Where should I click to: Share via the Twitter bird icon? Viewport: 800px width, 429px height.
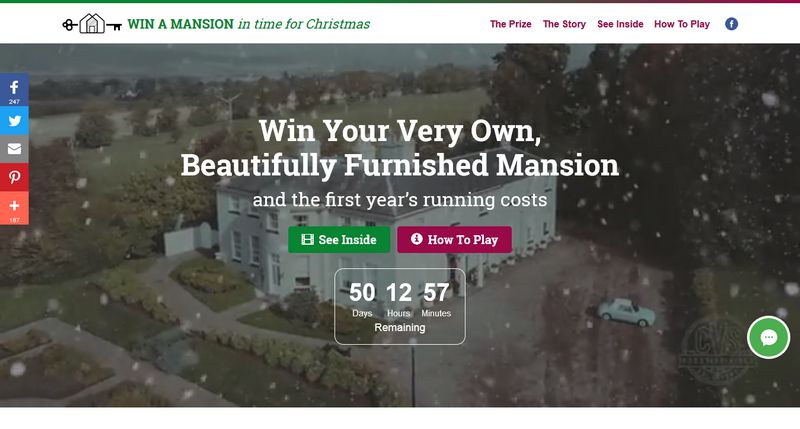tap(14, 120)
